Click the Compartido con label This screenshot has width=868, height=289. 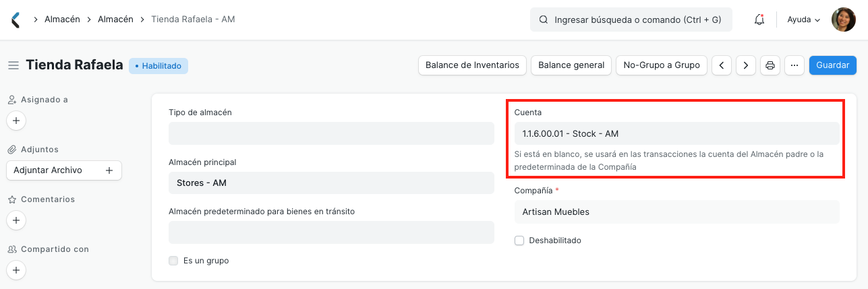point(55,249)
